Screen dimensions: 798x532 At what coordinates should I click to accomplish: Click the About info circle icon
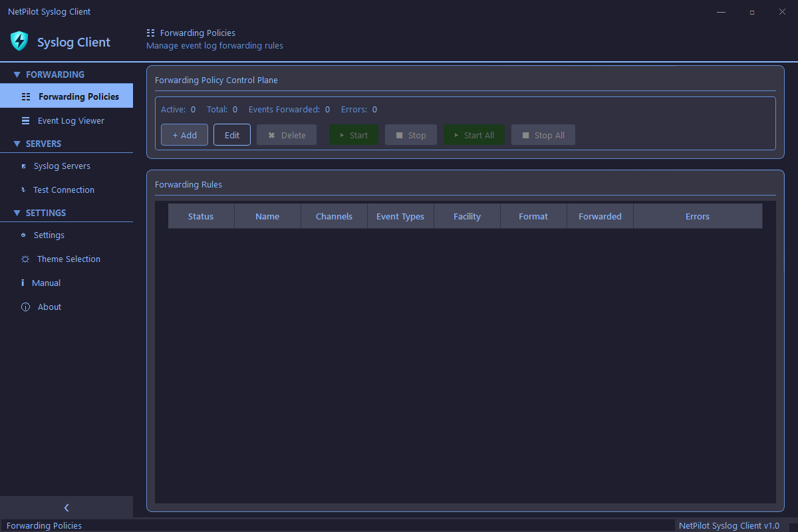[x=26, y=307]
